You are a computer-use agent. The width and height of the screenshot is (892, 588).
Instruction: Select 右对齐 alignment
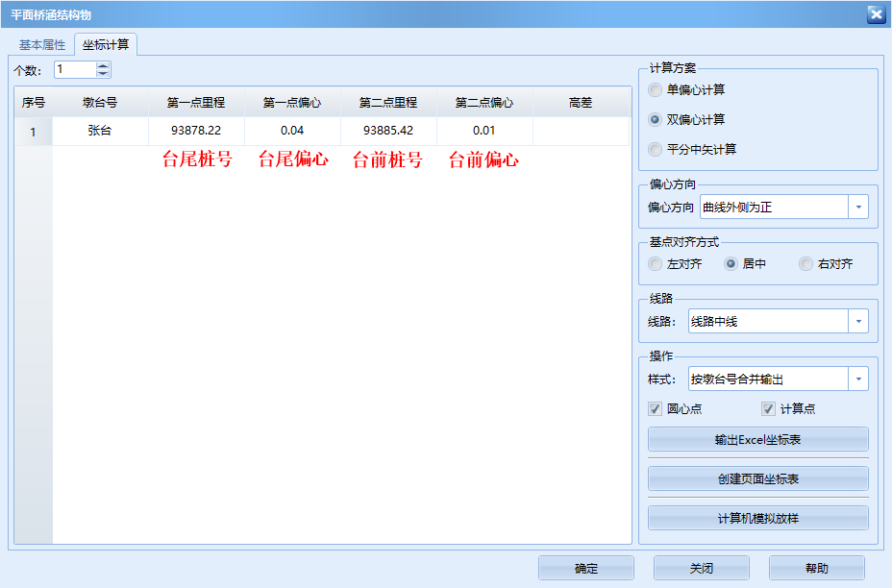click(x=805, y=263)
